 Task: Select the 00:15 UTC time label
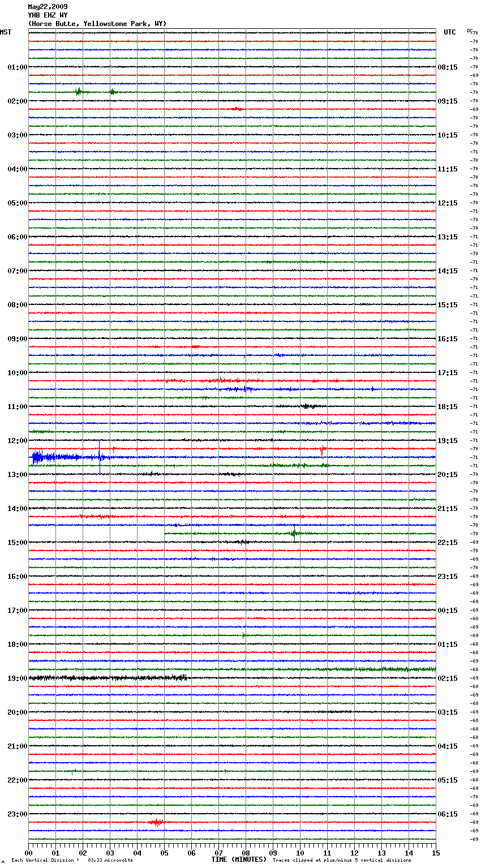(448, 611)
